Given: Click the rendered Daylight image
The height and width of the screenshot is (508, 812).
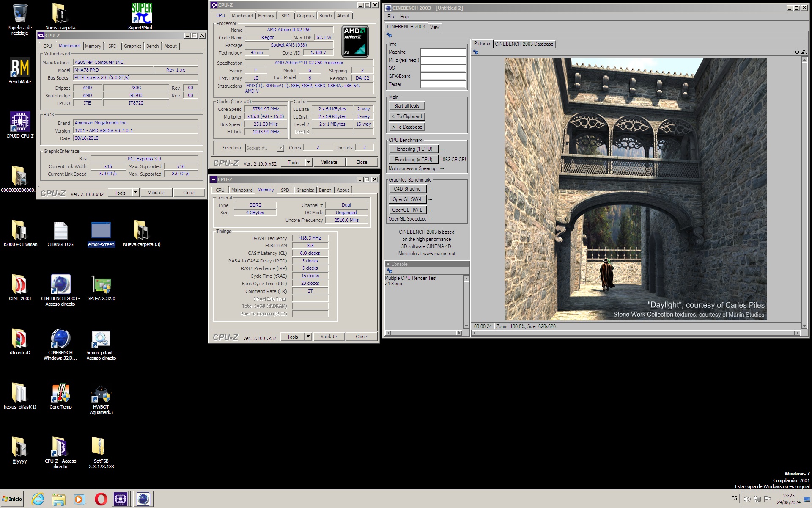Looking at the screenshot, I should pyautogui.click(x=635, y=189).
